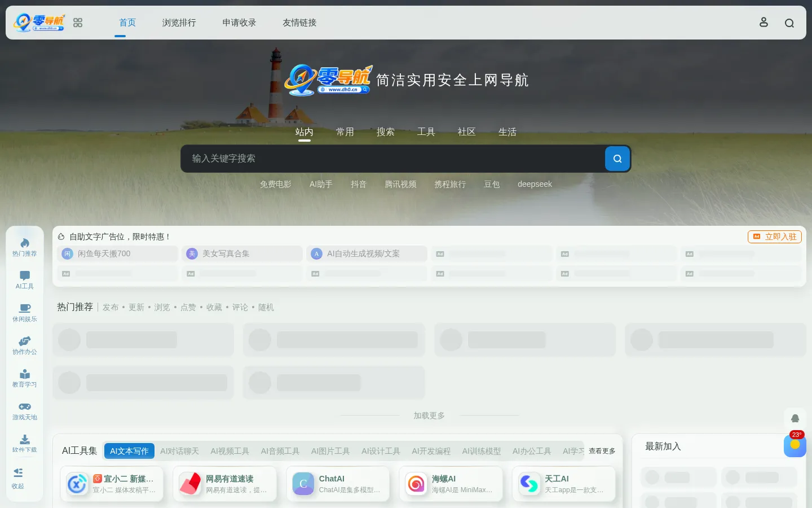812x508 pixels.
Task: Open 教育学习 sidebar section
Action: (x=25, y=378)
